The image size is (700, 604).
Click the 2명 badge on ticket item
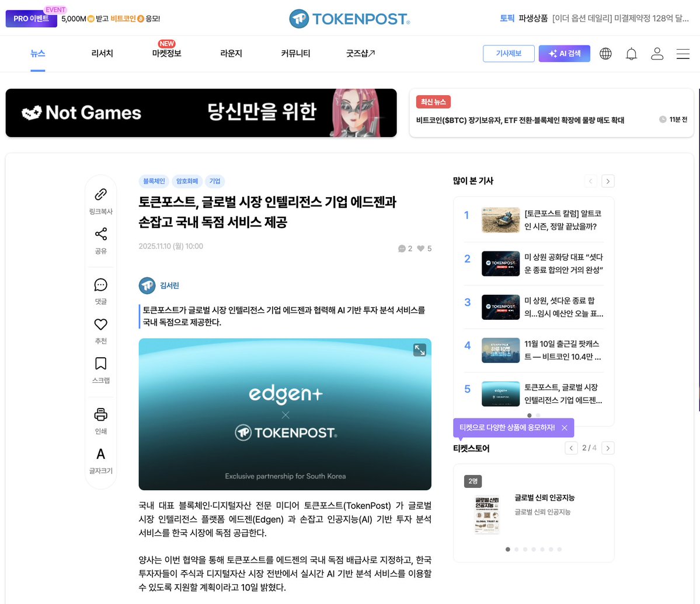tap(473, 481)
